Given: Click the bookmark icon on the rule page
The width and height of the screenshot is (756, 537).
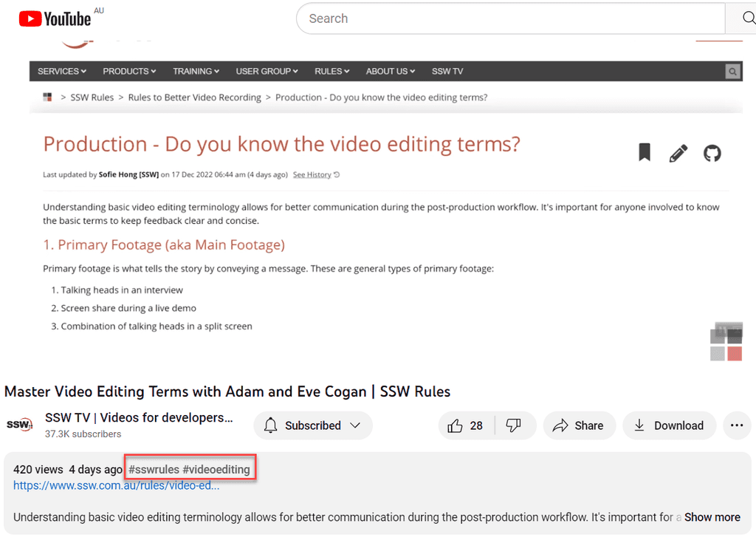Looking at the screenshot, I should point(644,152).
